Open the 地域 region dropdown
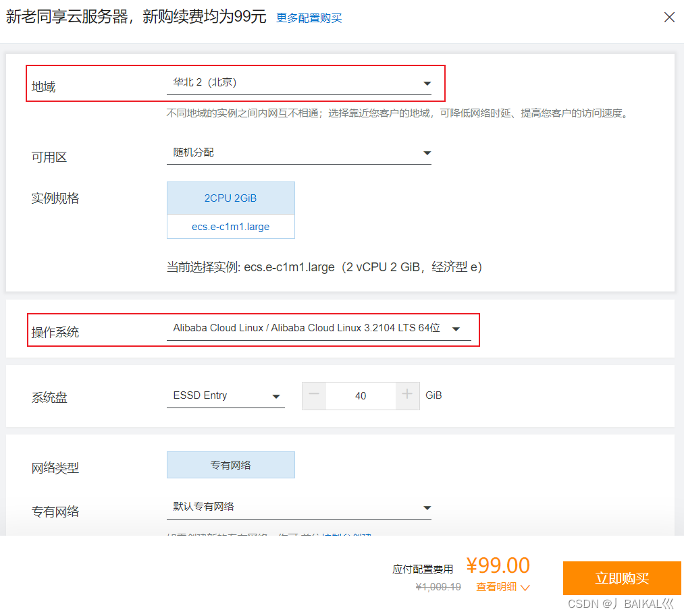Screen dimensions: 684x616 point(299,83)
